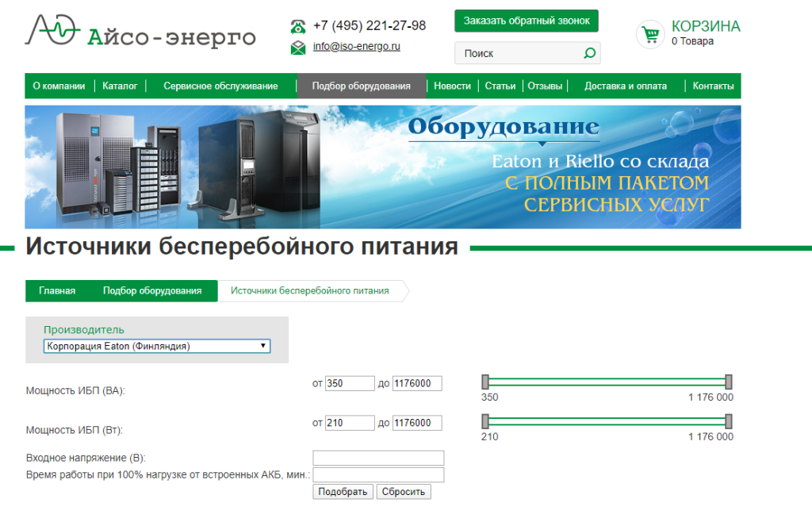Go to Главная breadcrumb
This screenshot has width=812, height=522.
point(57,290)
